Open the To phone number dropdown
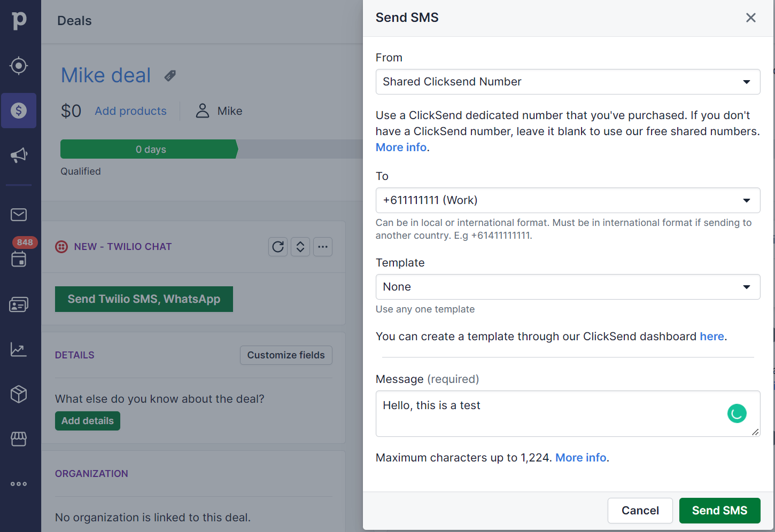The image size is (775, 532). 568,200
